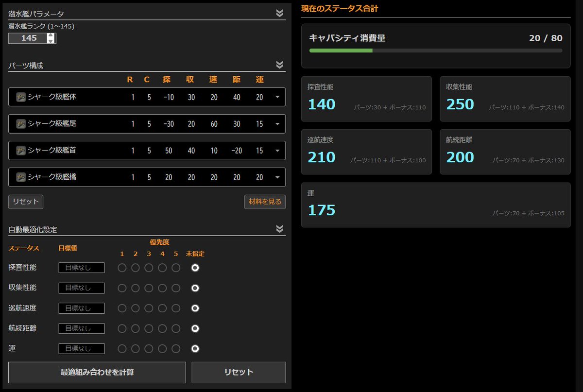Viewport: 583px width, 392px height.
Task: Click the 材料を見る button
Action: pos(265,202)
